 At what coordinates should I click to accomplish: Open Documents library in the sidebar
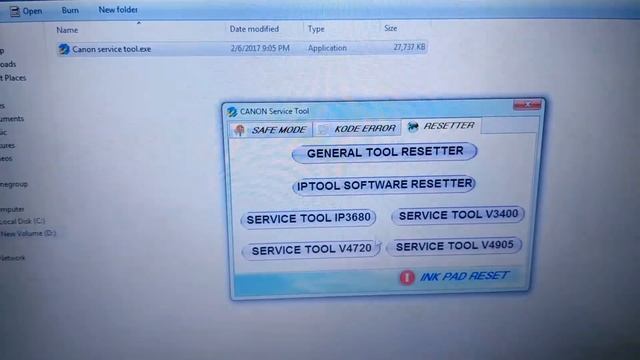[12, 119]
